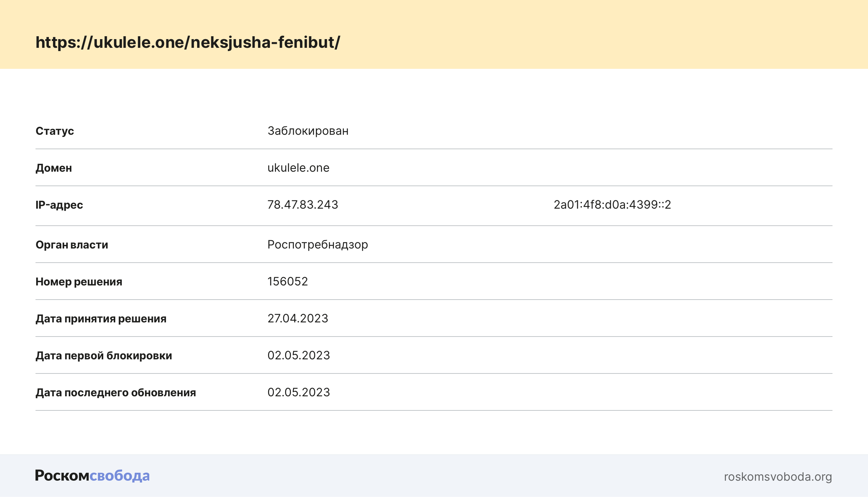
Task: Click the Дата принятия решения label
Action: pos(101,319)
